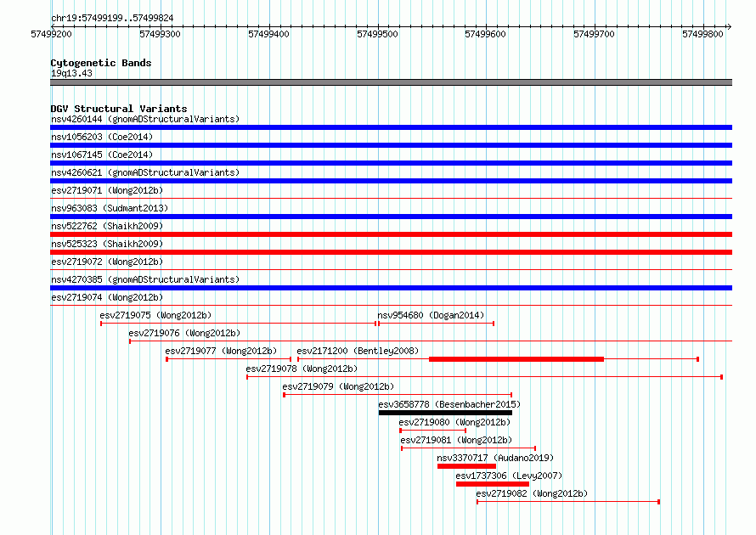This screenshot has width=756, height=535.
Task: Open esv2171200 (Bentley2008) variant label
Action: click(x=358, y=351)
